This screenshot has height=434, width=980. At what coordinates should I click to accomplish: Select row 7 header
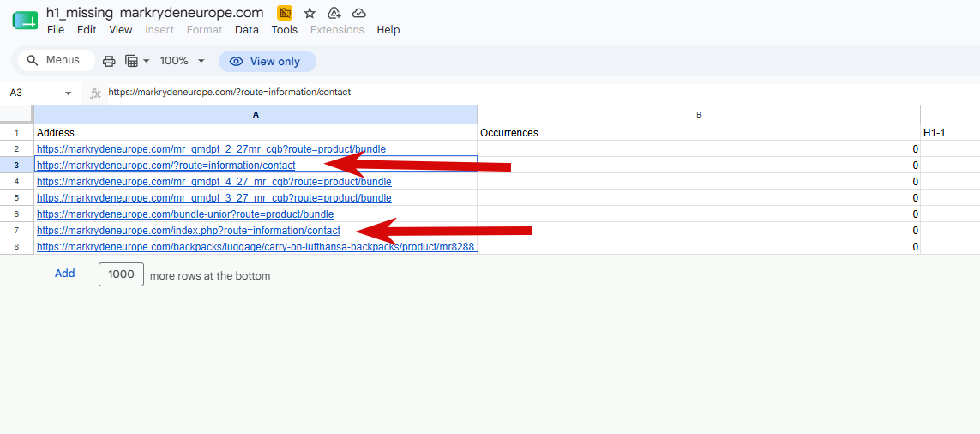(17, 230)
